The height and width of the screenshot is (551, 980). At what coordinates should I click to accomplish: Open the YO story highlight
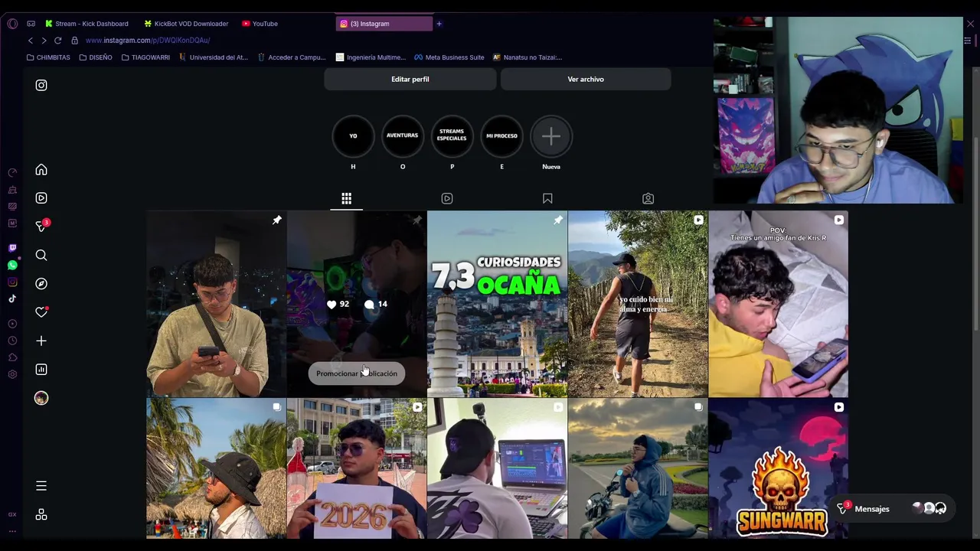pos(353,136)
